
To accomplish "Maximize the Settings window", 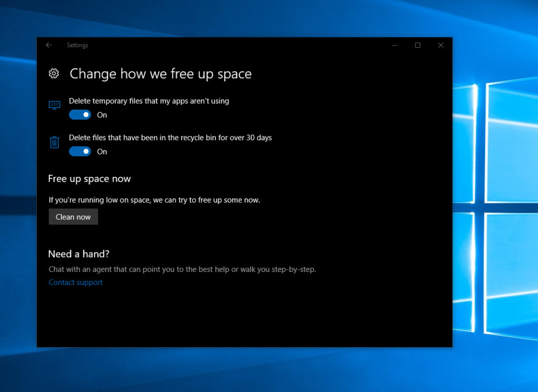I will pyautogui.click(x=417, y=45).
